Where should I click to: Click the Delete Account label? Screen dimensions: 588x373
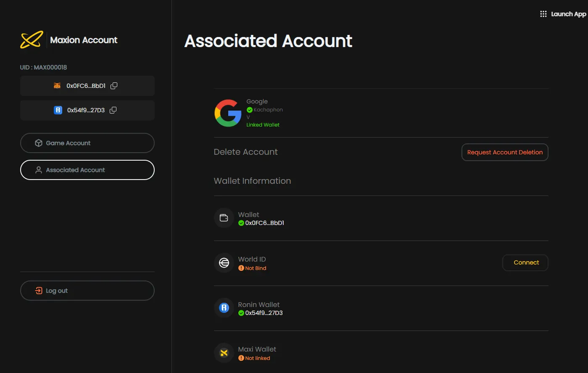pyautogui.click(x=245, y=152)
